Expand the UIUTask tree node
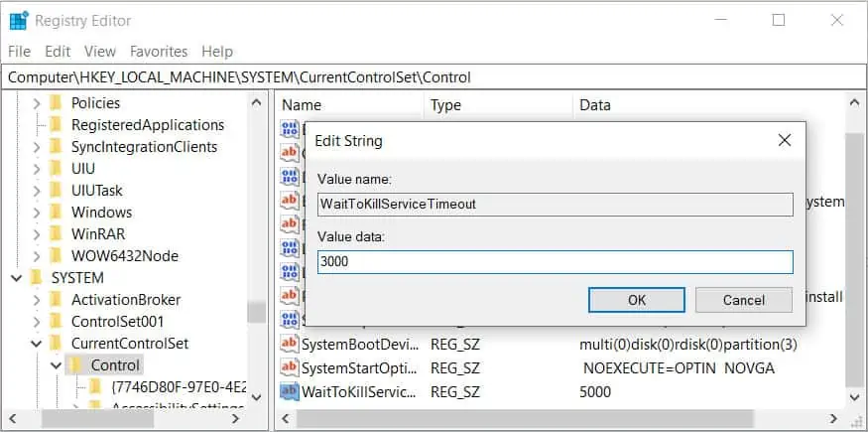Viewport: 868px width, 432px height. click(37, 191)
